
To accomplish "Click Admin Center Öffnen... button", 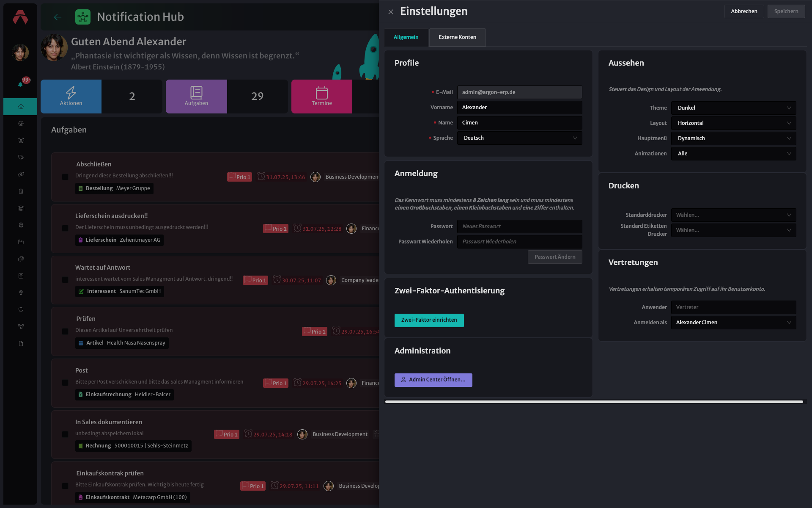I will pos(433,380).
